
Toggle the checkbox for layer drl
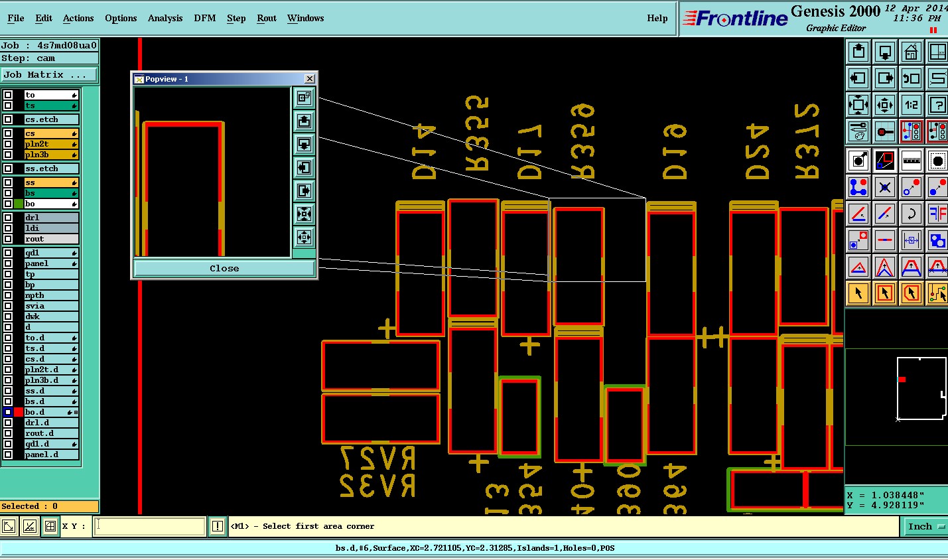click(8, 218)
